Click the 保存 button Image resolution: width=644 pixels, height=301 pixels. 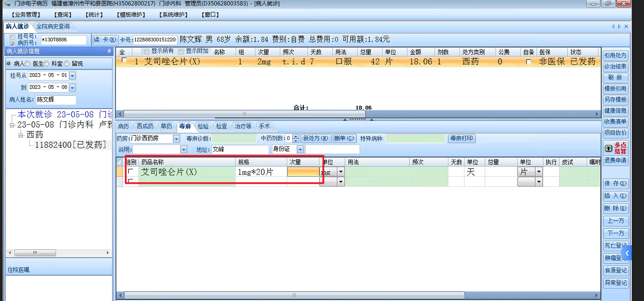[616, 183]
